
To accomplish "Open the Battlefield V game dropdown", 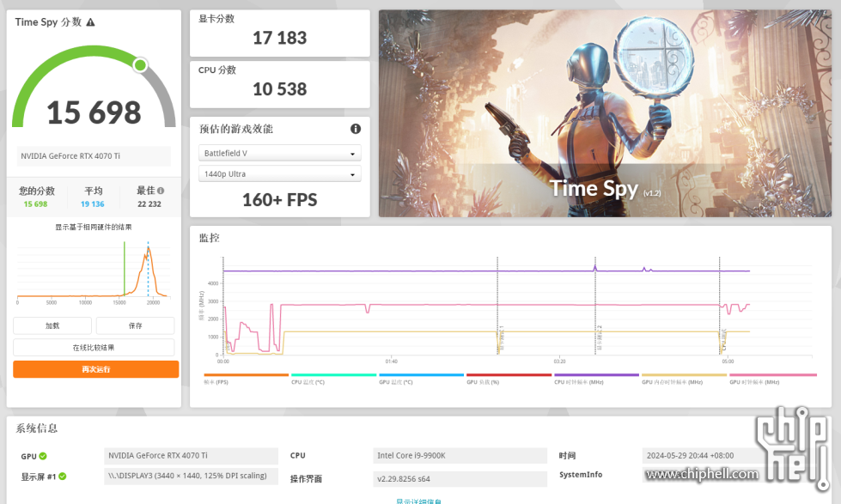I will pyautogui.click(x=280, y=154).
